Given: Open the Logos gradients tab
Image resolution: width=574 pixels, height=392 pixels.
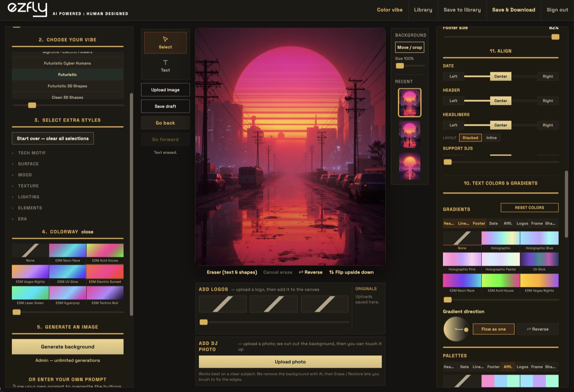Looking at the screenshot, I should [522, 223].
